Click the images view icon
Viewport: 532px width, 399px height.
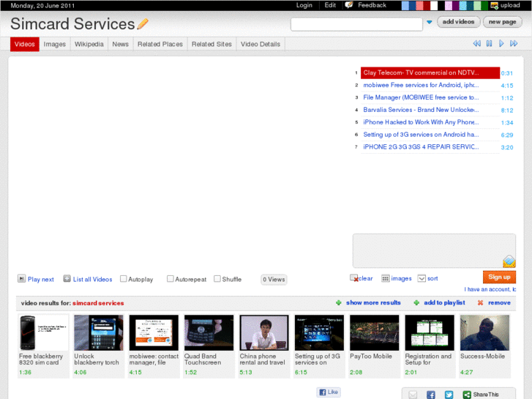click(386, 278)
